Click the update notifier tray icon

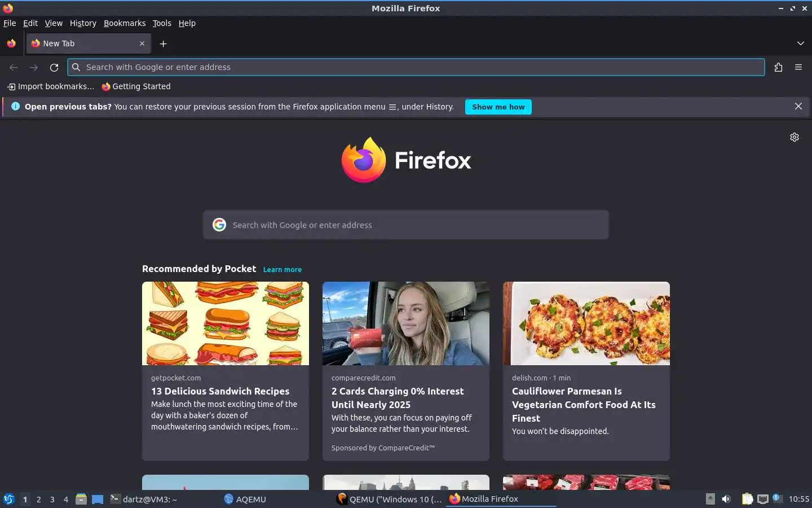click(778, 498)
